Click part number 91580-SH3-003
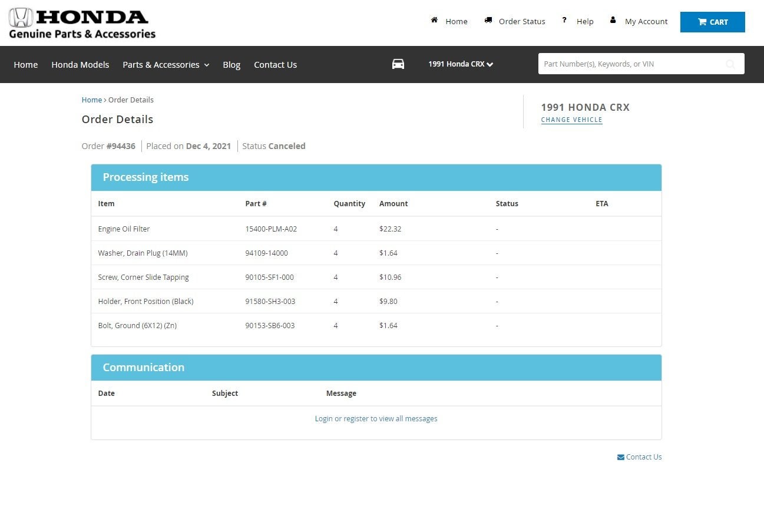This screenshot has height=532, width=764. click(x=270, y=301)
